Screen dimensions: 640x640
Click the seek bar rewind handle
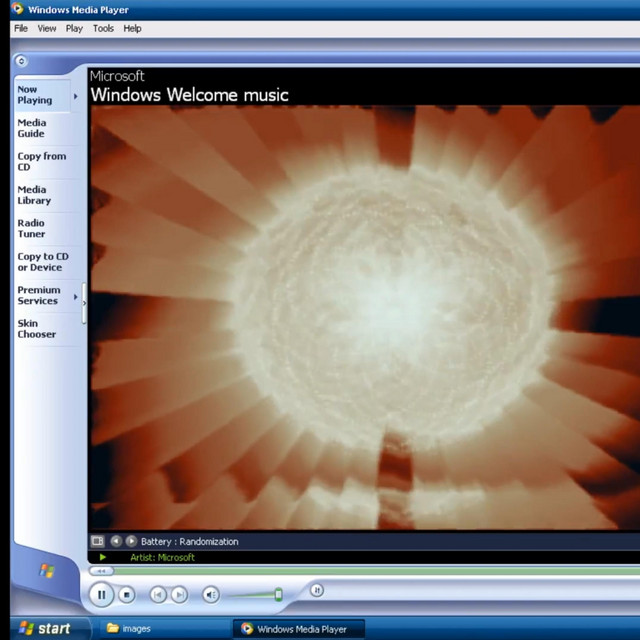101,571
